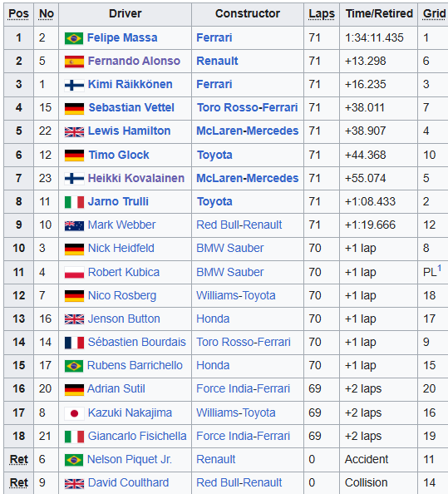Select the Time/Retired column header
The height and width of the screenshot is (494, 448).
[x=379, y=13]
